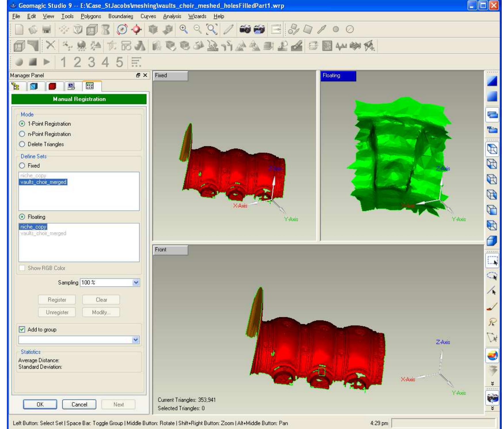Open the Wizards menu
The width and height of the screenshot is (504, 429).
pyautogui.click(x=197, y=16)
